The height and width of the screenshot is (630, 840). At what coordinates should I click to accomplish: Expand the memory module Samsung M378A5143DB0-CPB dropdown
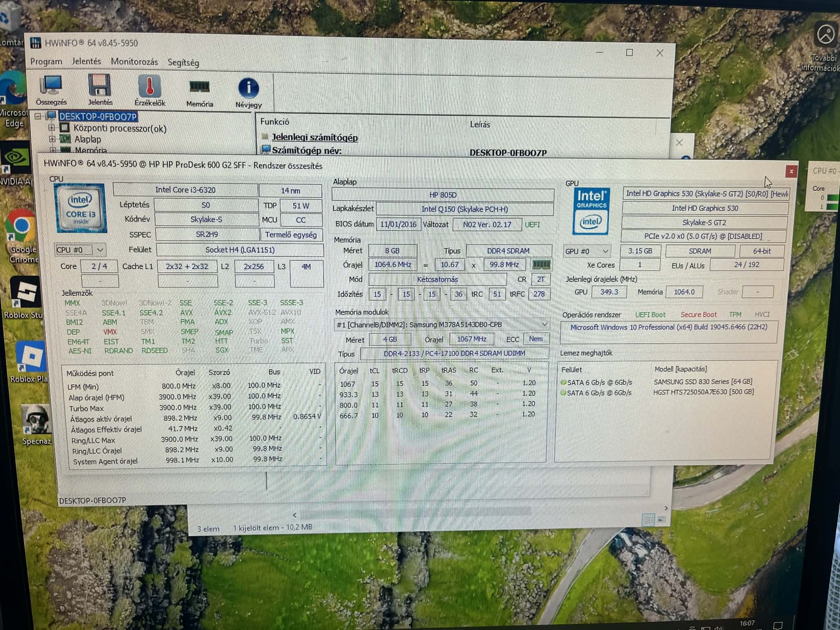point(544,325)
